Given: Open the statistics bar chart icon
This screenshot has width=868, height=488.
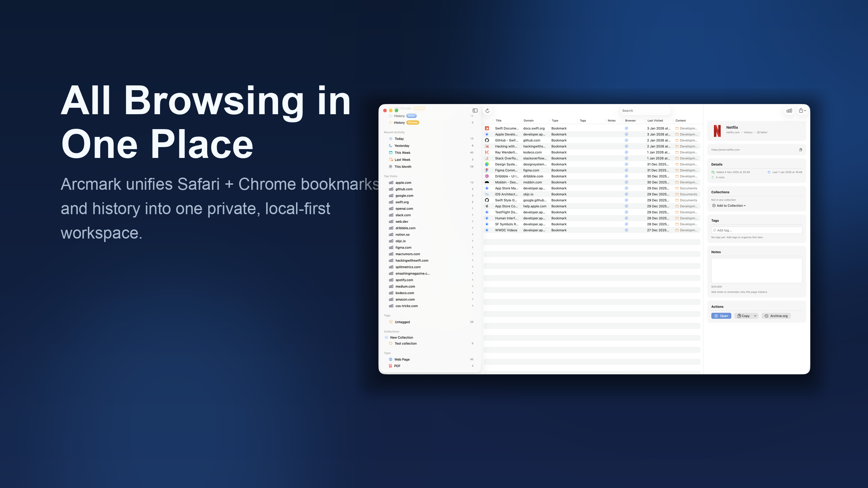Looking at the screenshot, I should (x=789, y=110).
